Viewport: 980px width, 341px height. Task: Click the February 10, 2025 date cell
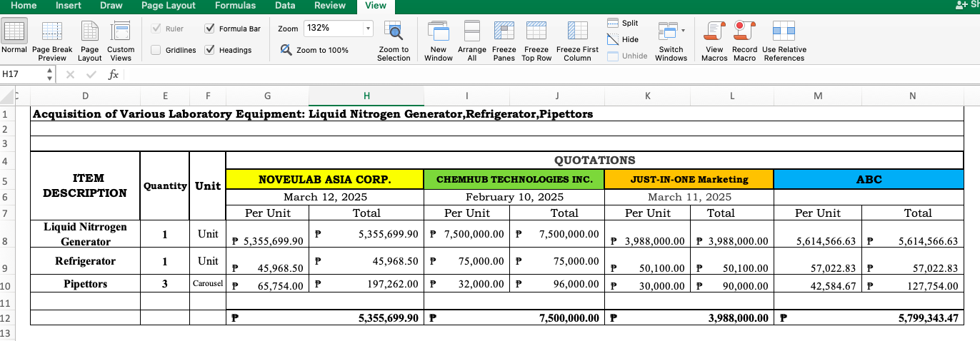click(x=514, y=197)
